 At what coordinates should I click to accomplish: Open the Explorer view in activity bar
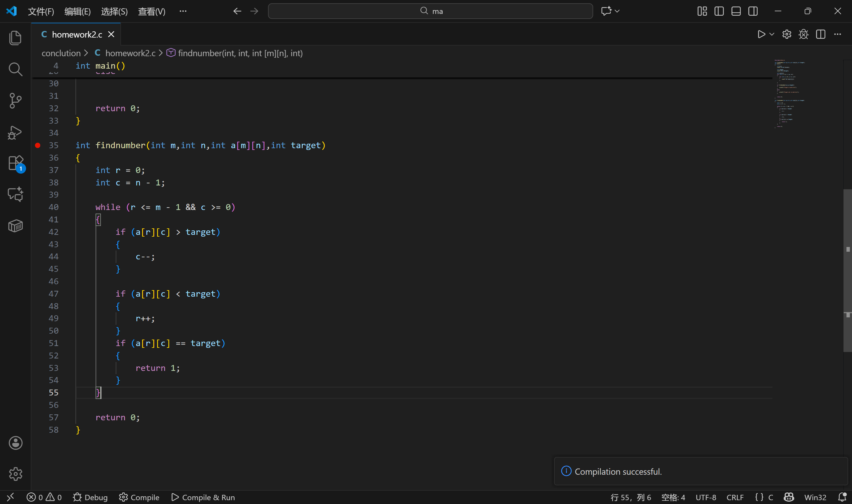pyautogui.click(x=15, y=38)
